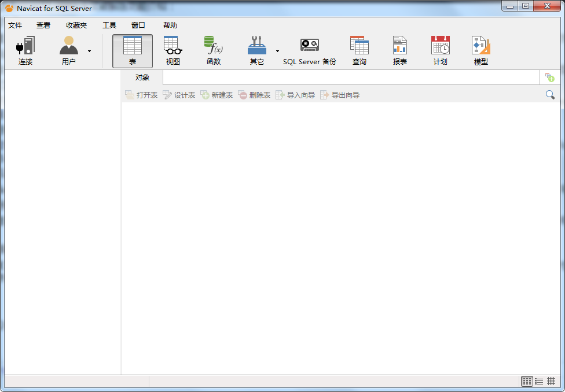Open the 函数 (Function) objects icon
This screenshot has height=392, width=565.
[214, 50]
